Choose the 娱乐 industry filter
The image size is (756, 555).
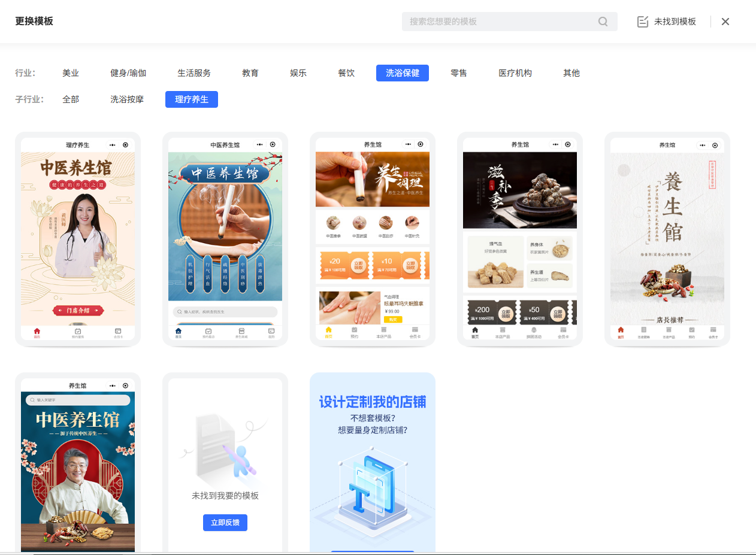coord(298,73)
